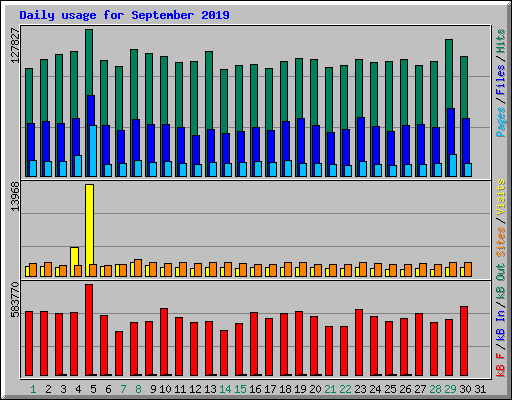Click the y-axis value 13968
Image resolution: width=512 pixels, height=400 pixels.
point(15,197)
